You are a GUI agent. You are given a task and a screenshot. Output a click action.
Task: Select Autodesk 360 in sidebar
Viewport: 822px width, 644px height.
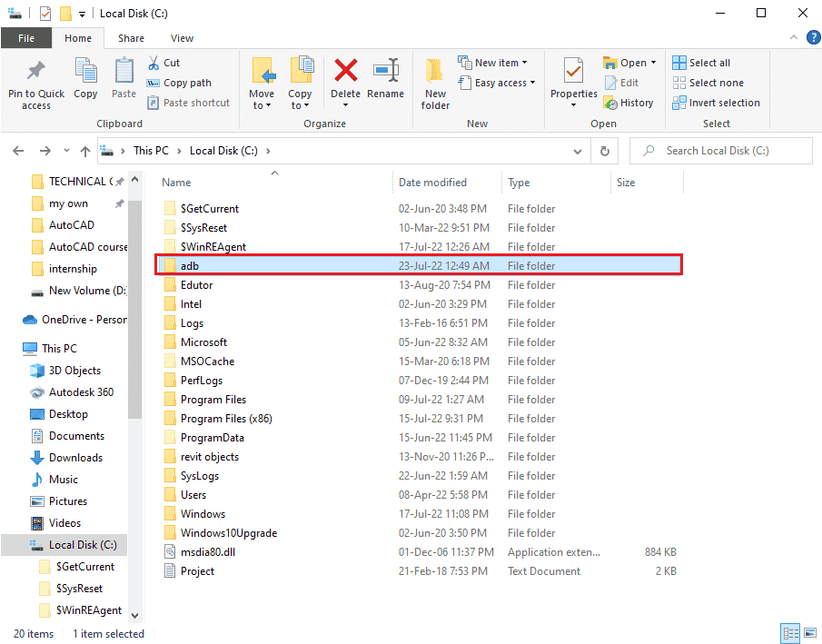click(72, 392)
